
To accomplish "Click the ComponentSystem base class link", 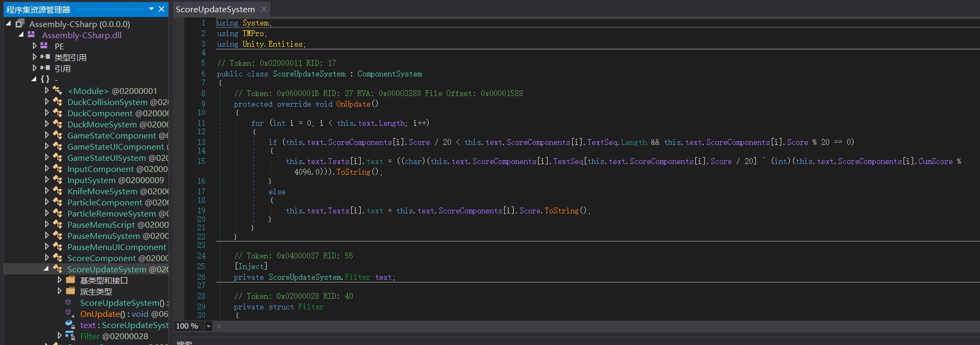I will tap(389, 74).
